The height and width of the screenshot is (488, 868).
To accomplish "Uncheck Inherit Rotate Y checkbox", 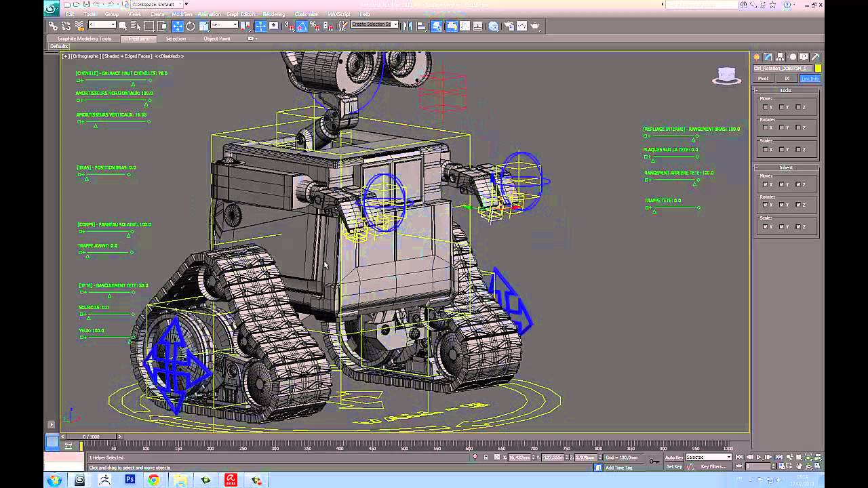I will (782, 205).
